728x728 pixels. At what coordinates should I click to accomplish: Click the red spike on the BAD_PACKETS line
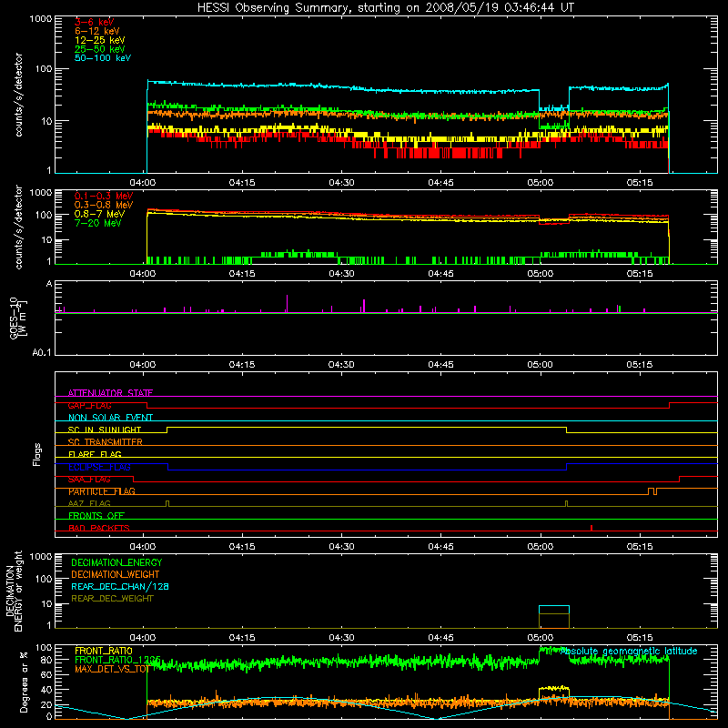coord(591,528)
